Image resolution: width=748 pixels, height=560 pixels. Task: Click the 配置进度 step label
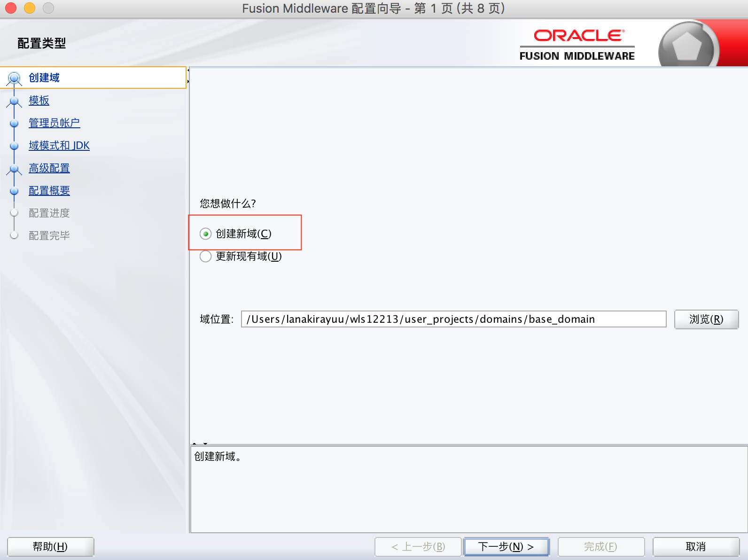click(x=49, y=213)
